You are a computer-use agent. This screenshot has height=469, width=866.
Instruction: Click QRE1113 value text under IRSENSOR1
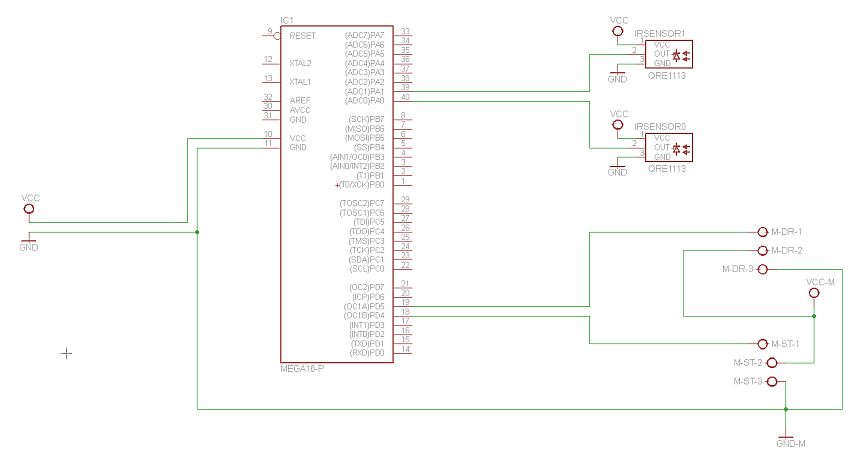pyautogui.click(x=667, y=76)
